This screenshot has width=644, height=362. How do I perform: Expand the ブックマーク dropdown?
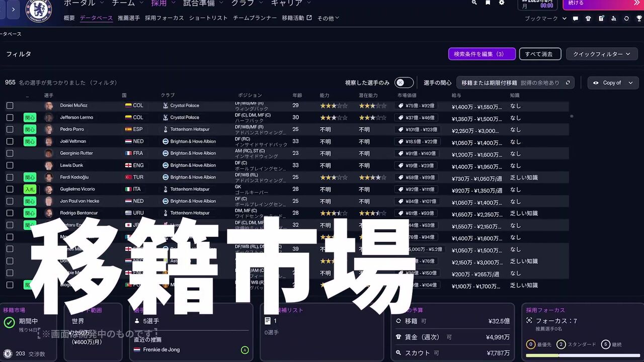tap(545, 19)
